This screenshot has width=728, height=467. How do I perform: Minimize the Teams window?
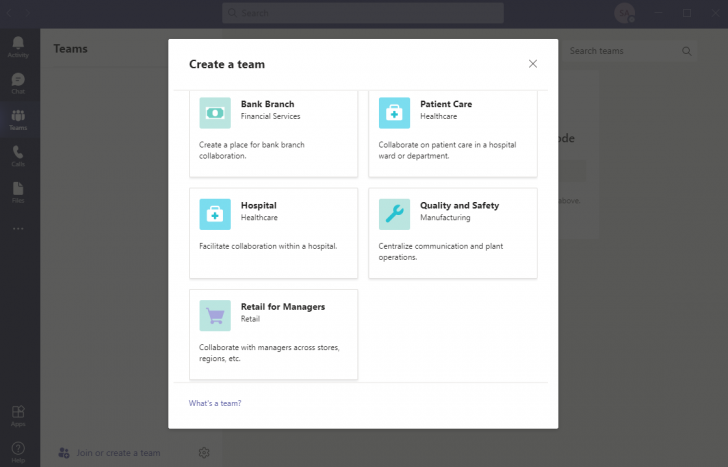click(x=658, y=13)
